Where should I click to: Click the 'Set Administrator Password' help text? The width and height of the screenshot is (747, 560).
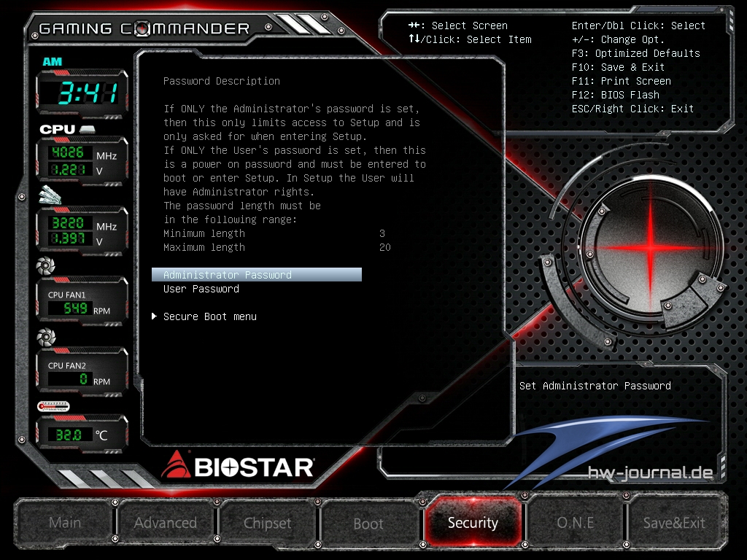[x=595, y=386]
